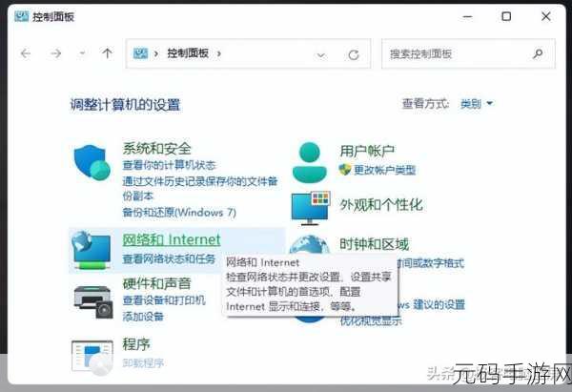Maximize the 控制面板 window
The width and height of the screenshot is (572, 392).
[x=506, y=16]
